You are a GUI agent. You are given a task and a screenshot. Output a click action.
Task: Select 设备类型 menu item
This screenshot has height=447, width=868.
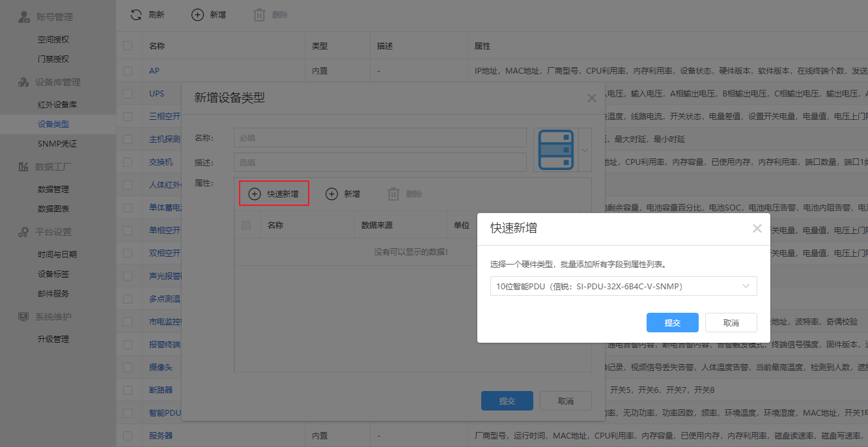[53, 124]
